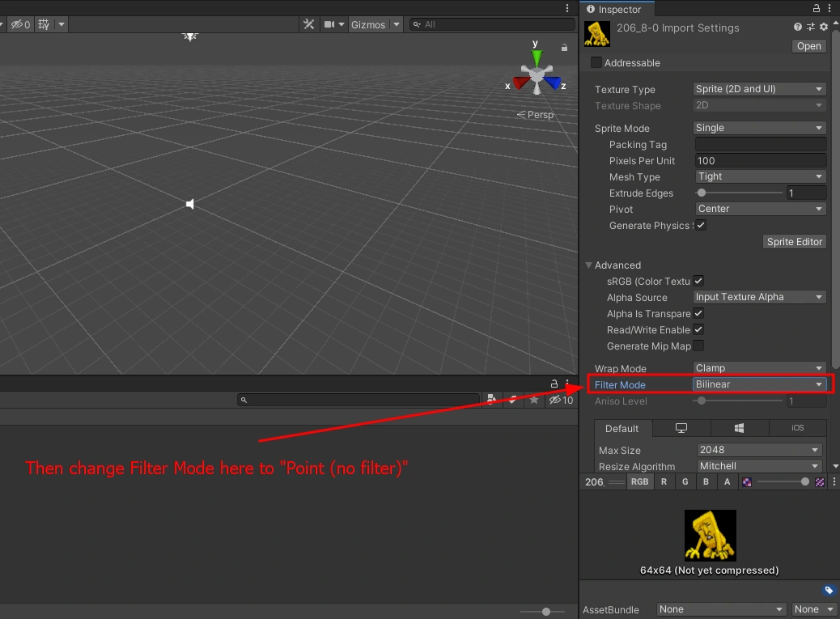The height and width of the screenshot is (619, 840).
Task: Open the AssetBundle name dropdown
Action: click(721, 609)
